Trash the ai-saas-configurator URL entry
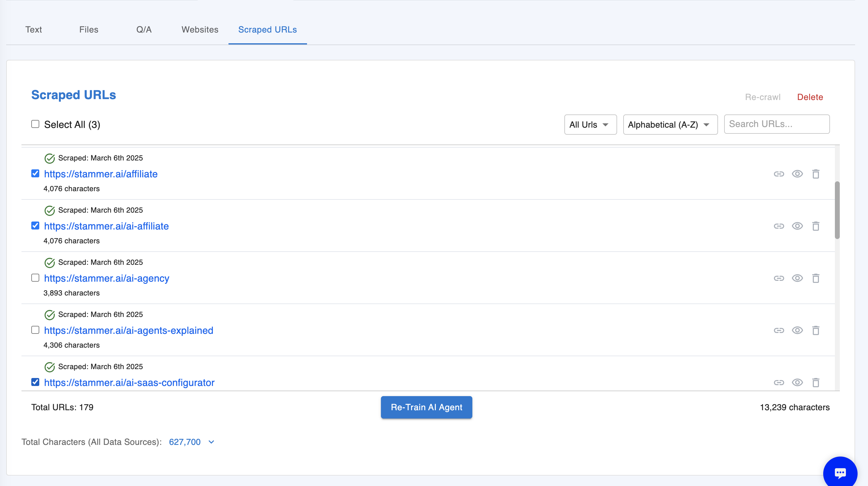This screenshot has width=868, height=486. pos(816,383)
